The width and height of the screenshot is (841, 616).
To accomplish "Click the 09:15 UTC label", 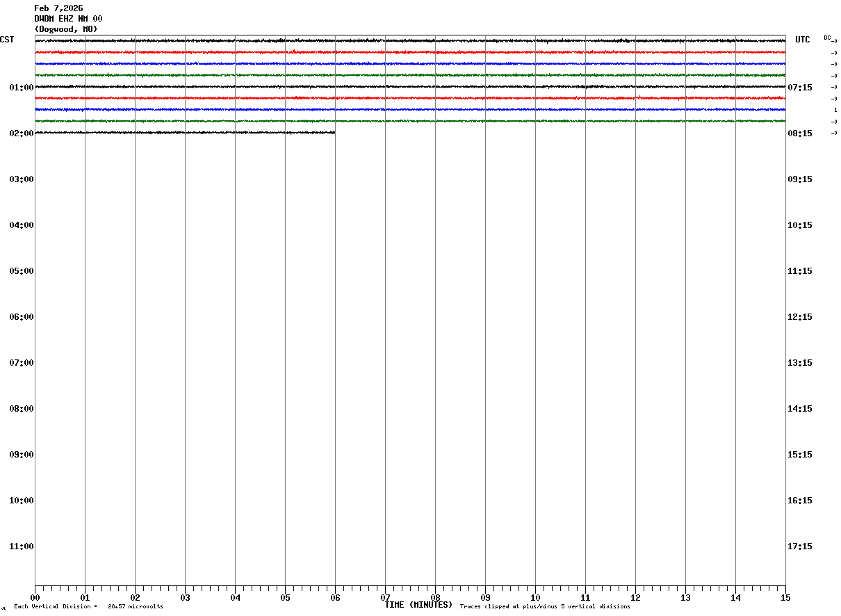I will tap(800, 179).
